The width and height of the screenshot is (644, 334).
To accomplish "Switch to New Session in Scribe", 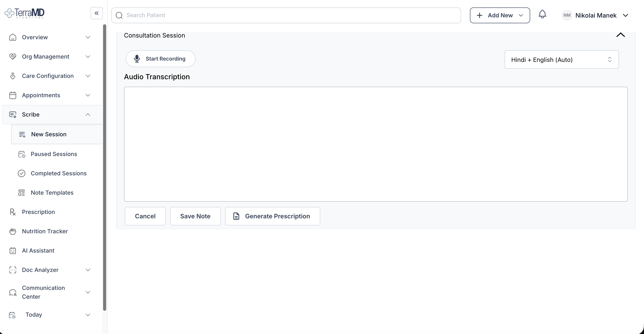I will point(49,134).
